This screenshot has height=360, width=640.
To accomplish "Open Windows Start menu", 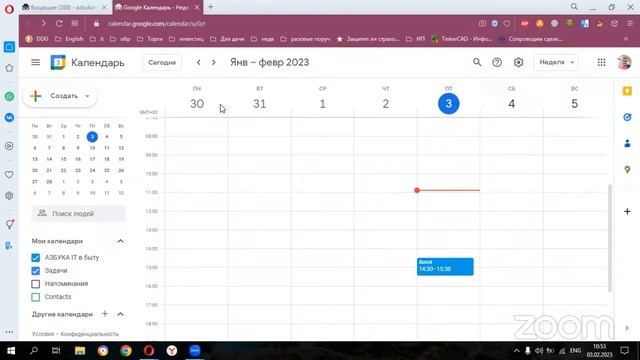I will pyautogui.click(x=11, y=351).
